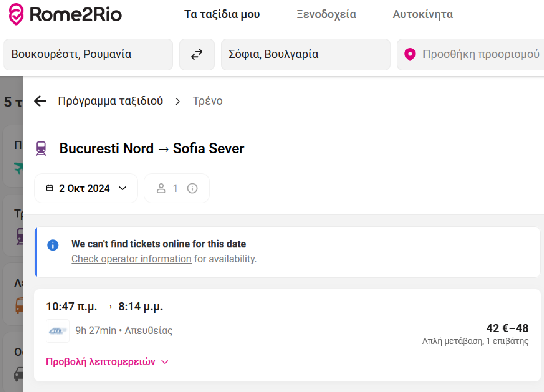Click the pink destination pin icon
Screen dimensions: 544x392
click(410, 54)
